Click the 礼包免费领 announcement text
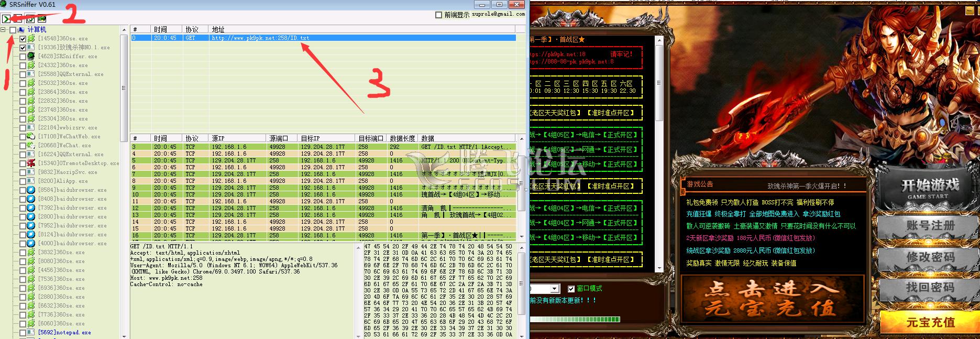The image size is (980, 339). (702, 202)
